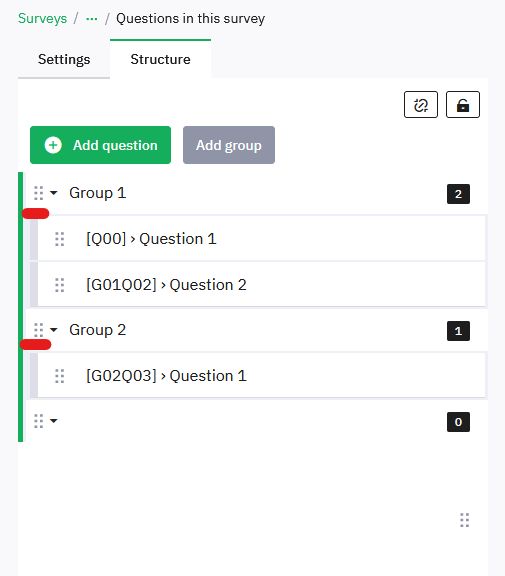Toggle the caret of the unnamed empty group
Image resolution: width=505 pixels, height=576 pixels.
(54, 421)
